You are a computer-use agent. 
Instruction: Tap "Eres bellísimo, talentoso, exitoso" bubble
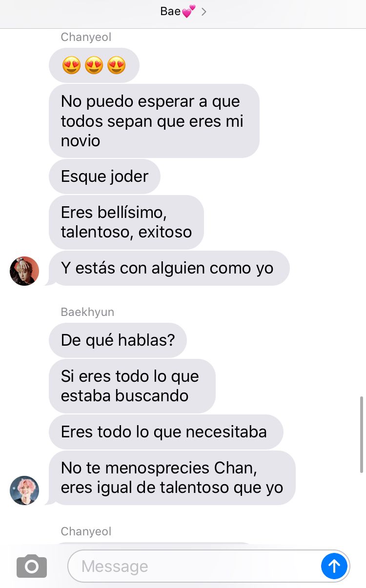point(126,222)
